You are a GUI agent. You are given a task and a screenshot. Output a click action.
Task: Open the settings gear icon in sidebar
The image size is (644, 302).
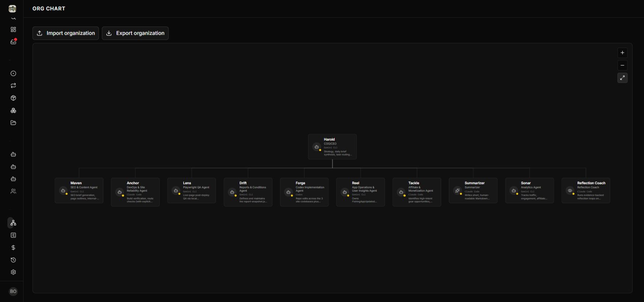tap(13, 272)
